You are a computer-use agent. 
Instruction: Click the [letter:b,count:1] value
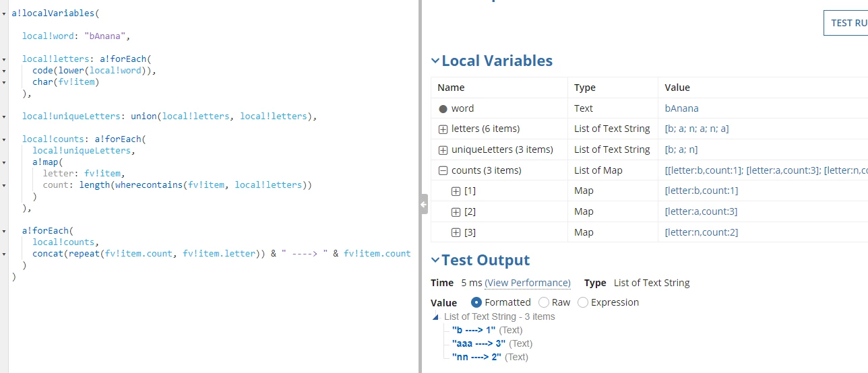[702, 191]
